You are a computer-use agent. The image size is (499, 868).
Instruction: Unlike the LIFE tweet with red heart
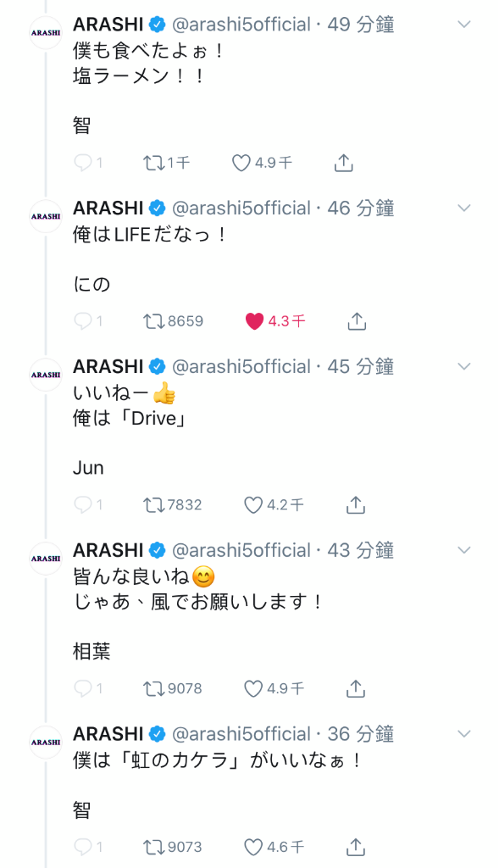click(254, 321)
